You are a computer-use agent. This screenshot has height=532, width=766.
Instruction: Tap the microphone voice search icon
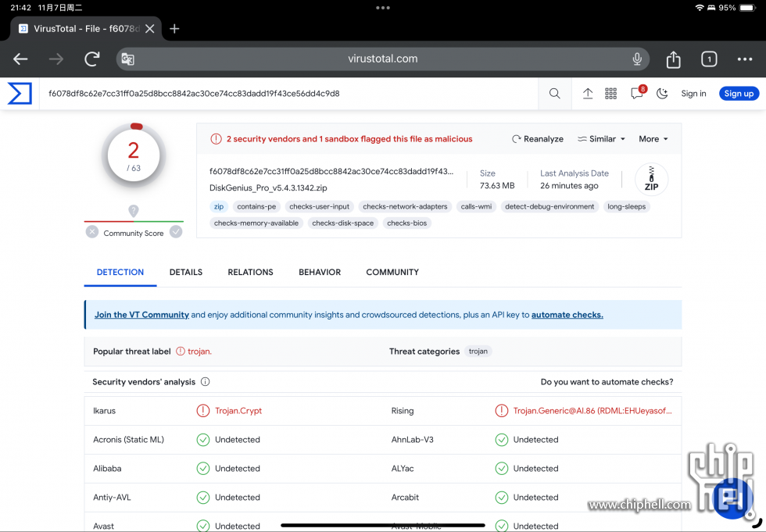click(636, 59)
